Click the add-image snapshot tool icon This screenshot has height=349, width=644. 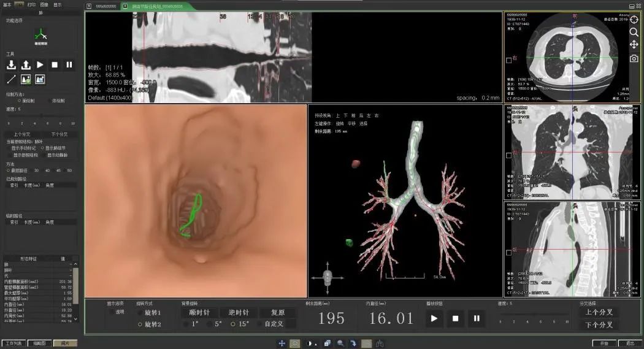coord(26,79)
